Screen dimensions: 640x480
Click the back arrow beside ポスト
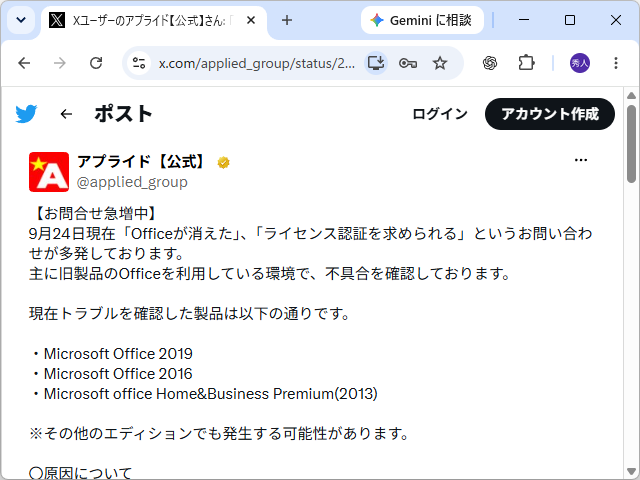[x=66, y=114]
